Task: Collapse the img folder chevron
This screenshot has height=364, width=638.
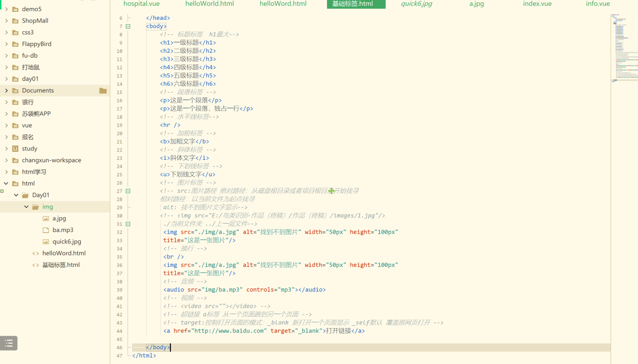Action: coord(26,207)
